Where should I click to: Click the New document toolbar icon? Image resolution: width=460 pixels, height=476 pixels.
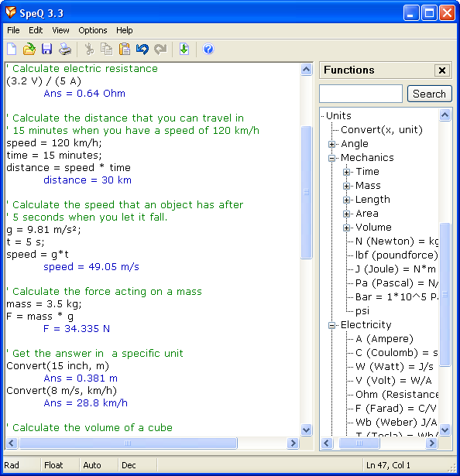click(12, 50)
